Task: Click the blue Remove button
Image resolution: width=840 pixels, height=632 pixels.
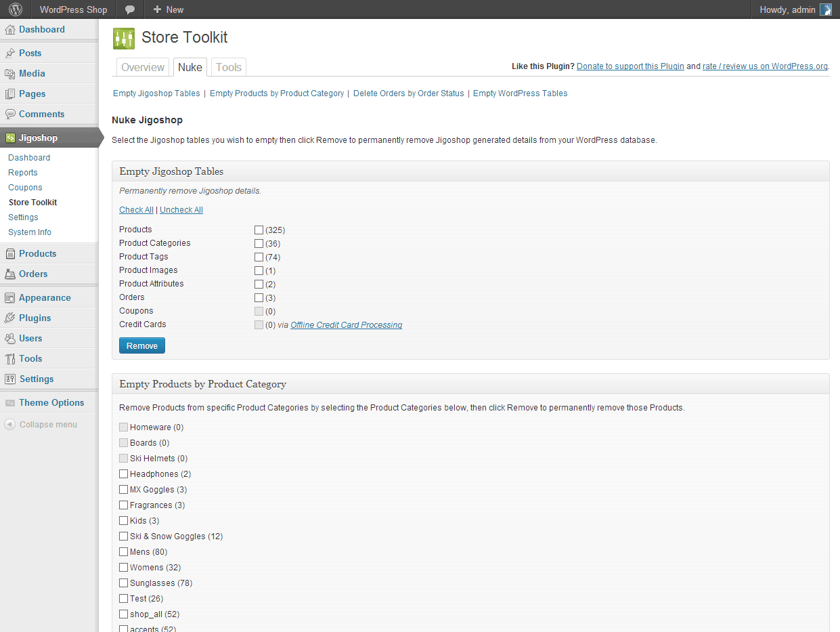Action: 142,346
